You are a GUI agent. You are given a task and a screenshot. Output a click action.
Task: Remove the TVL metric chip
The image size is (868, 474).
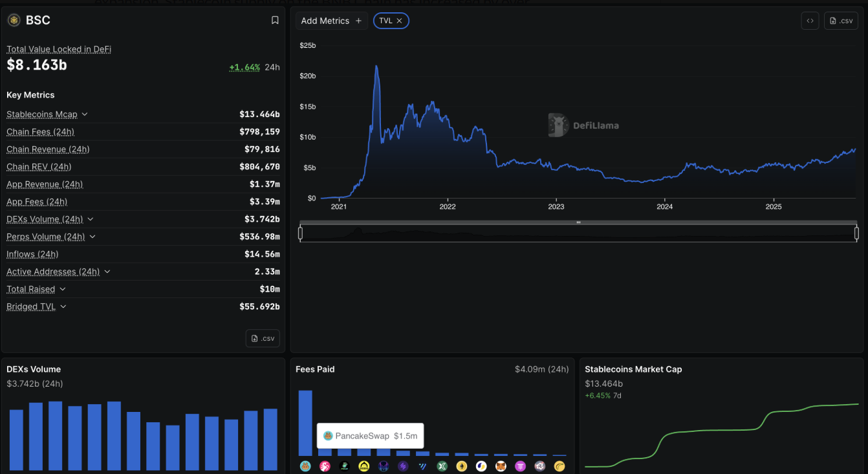(x=399, y=21)
